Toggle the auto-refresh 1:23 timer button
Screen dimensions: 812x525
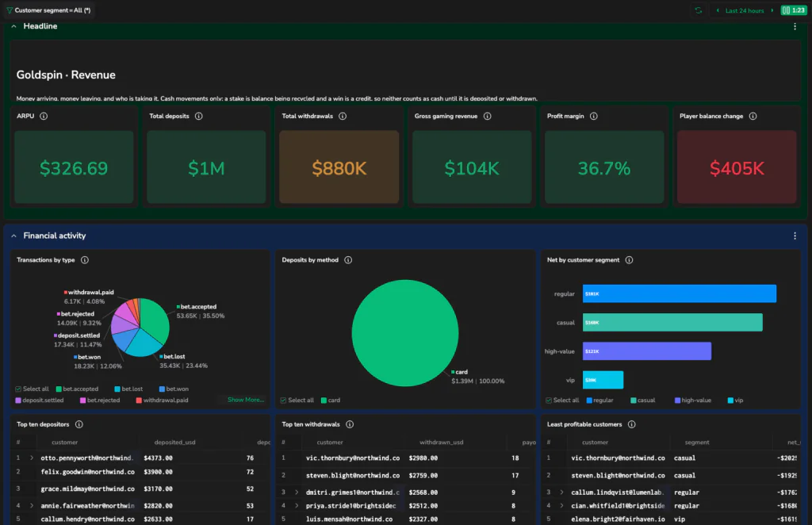[793, 10]
